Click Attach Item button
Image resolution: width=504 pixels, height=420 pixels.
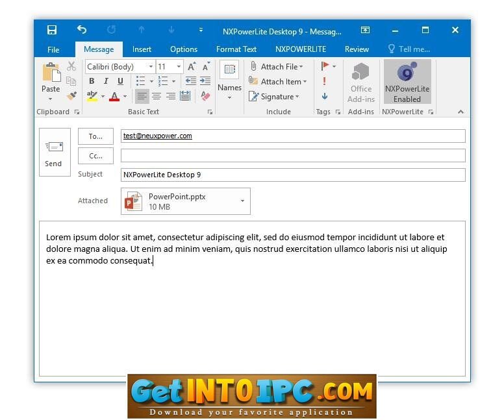click(x=278, y=82)
